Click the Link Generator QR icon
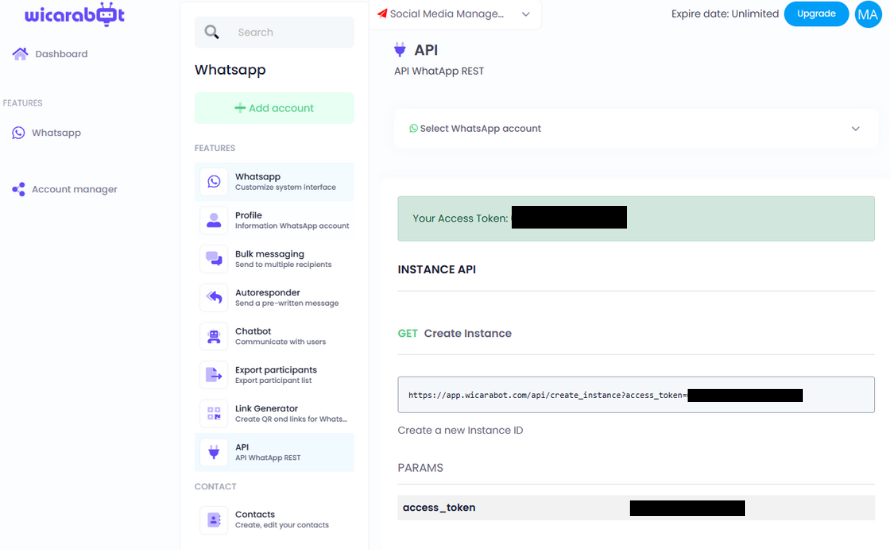Screen dimensions: 890x550 214,413
